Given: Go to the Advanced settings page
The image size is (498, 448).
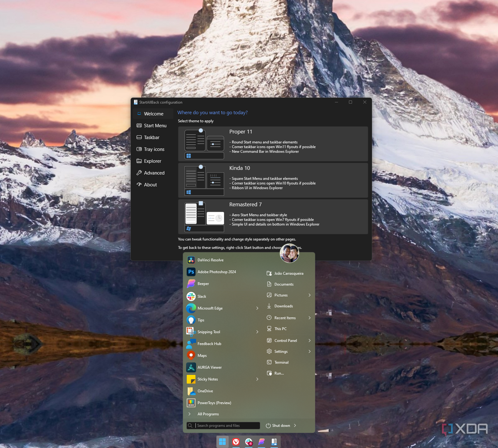Looking at the screenshot, I should click(154, 173).
